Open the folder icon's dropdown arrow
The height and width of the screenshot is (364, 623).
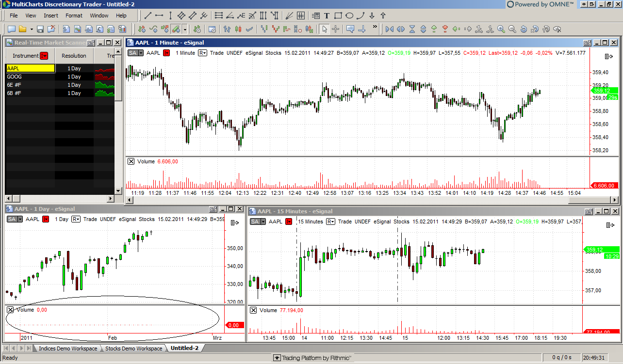point(32,29)
